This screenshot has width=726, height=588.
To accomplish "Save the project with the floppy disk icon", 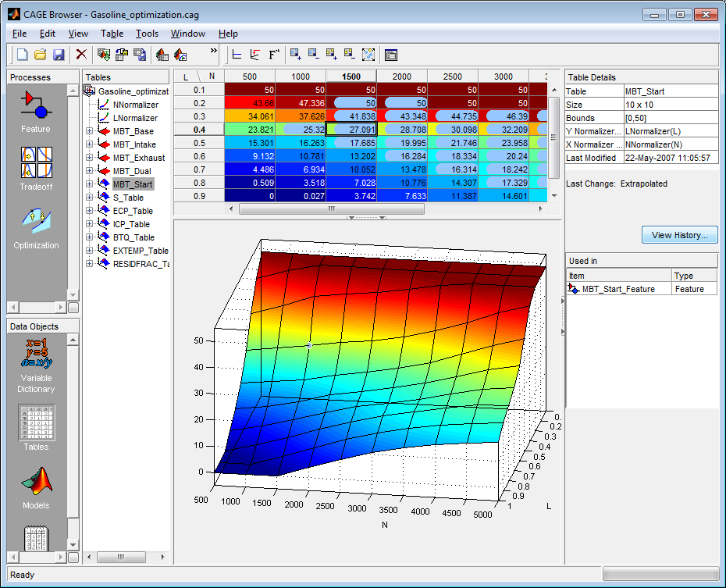I will 59,55.
